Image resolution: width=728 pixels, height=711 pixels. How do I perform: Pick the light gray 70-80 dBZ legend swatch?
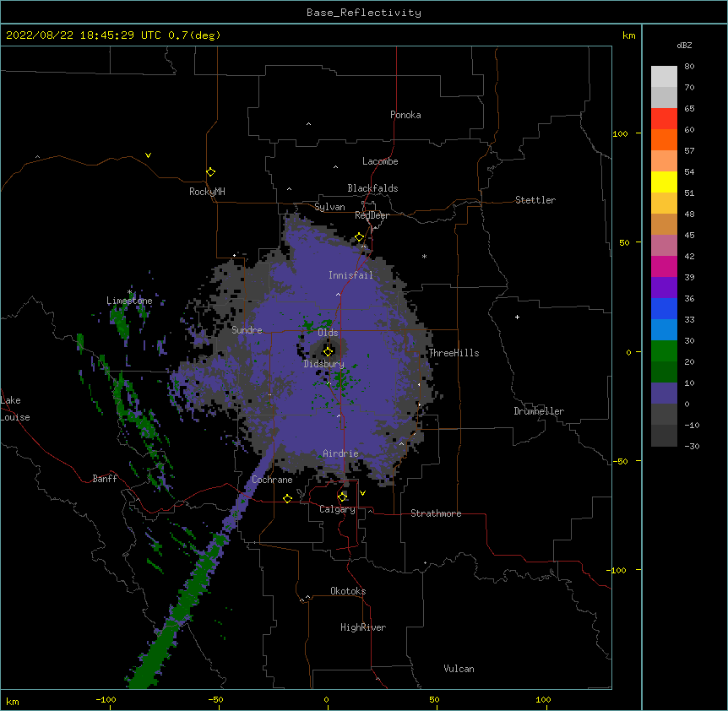click(664, 77)
